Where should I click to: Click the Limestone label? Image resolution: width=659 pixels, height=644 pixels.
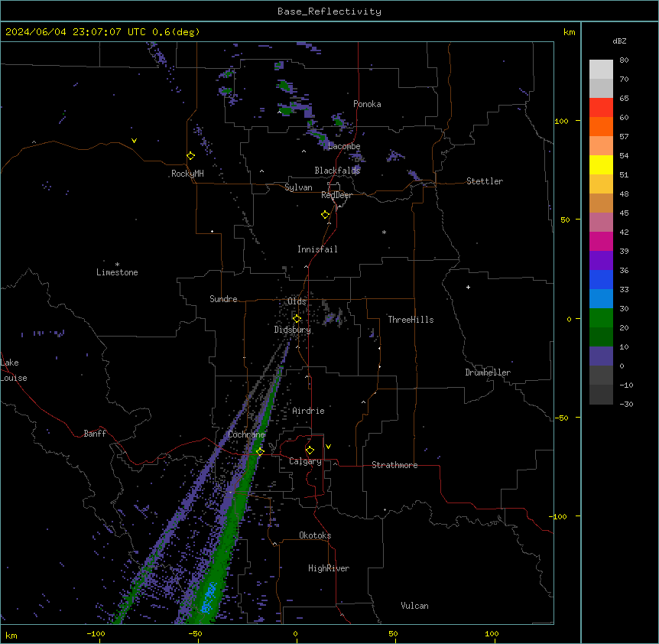pyautogui.click(x=117, y=272)
